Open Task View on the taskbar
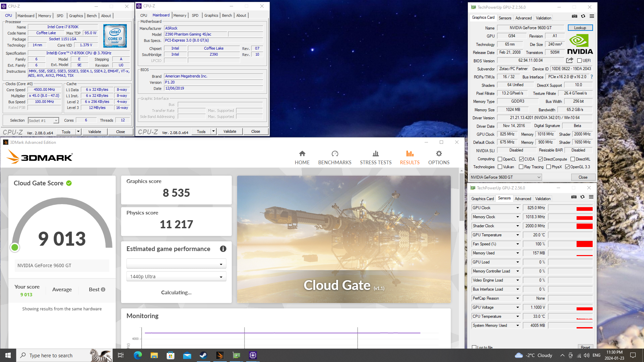 [x=121, y=355]
